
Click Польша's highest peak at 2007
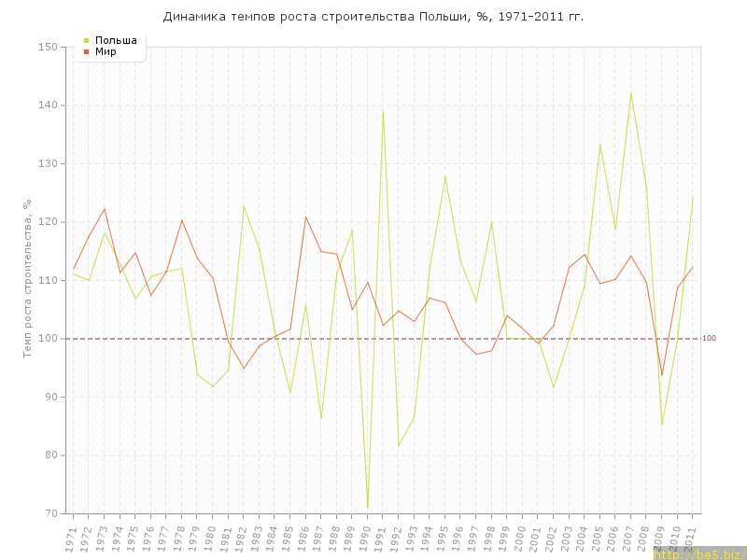tap(631, 93)
